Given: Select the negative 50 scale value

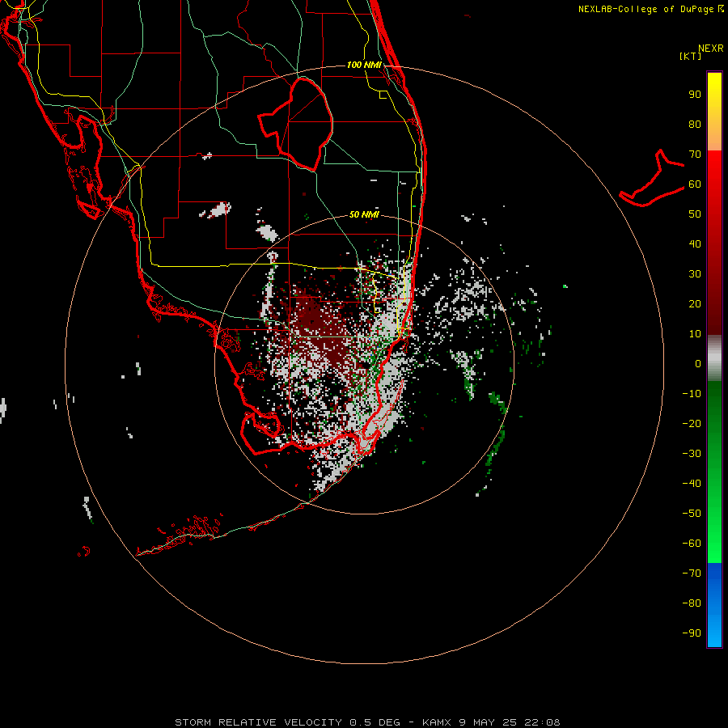Looking at the screenshot, I should point(692,513).
